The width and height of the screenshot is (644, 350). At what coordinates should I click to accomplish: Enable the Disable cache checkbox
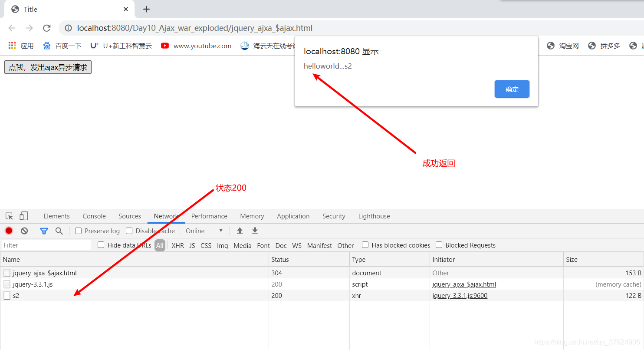click(129, 231)
